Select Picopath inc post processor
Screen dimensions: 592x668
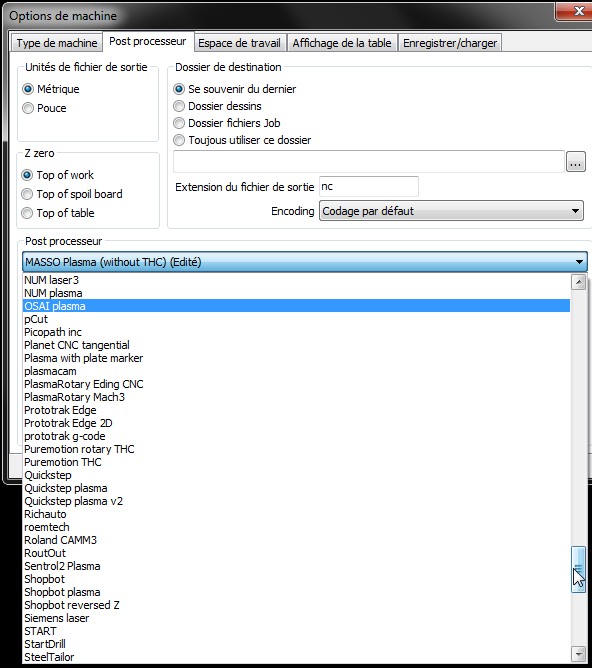point(296,332)
